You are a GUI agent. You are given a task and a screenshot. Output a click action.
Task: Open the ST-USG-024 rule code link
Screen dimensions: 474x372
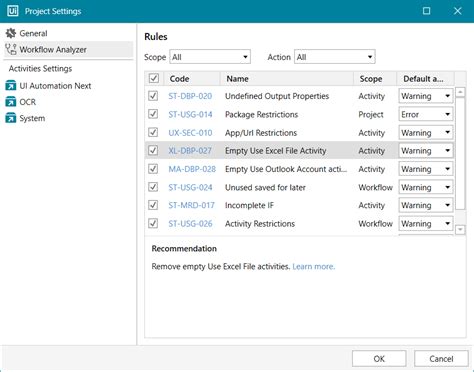[x=190, y=187]
